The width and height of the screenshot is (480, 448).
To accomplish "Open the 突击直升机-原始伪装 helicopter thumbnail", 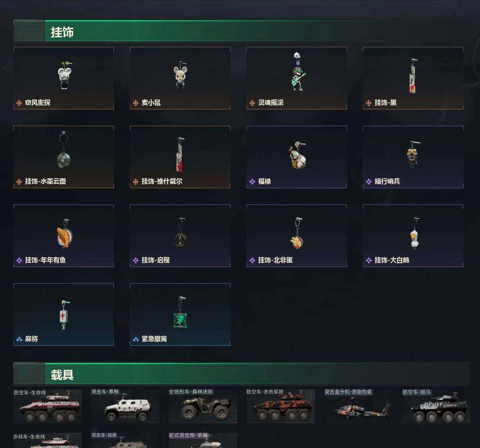I will pos(358,406).
